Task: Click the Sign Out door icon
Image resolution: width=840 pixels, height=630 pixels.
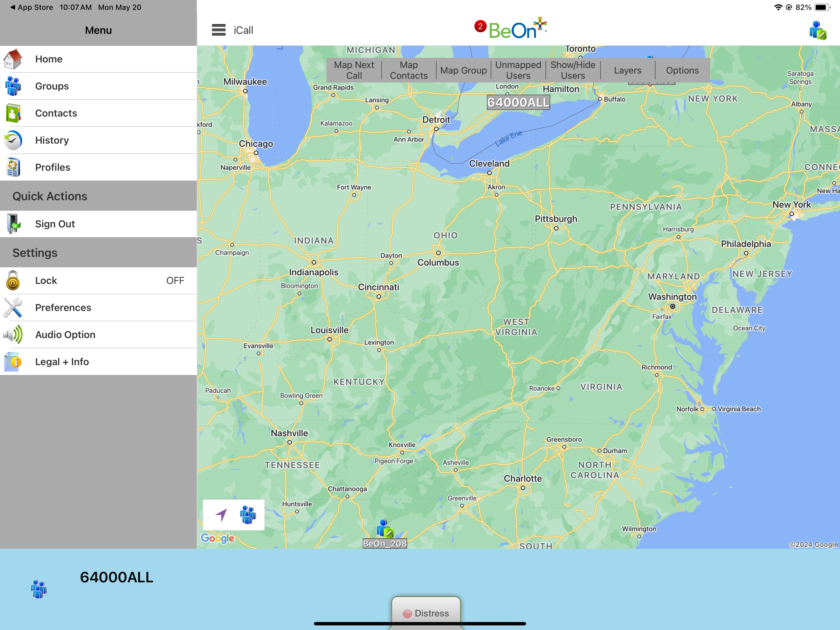Action: [14, 224]
